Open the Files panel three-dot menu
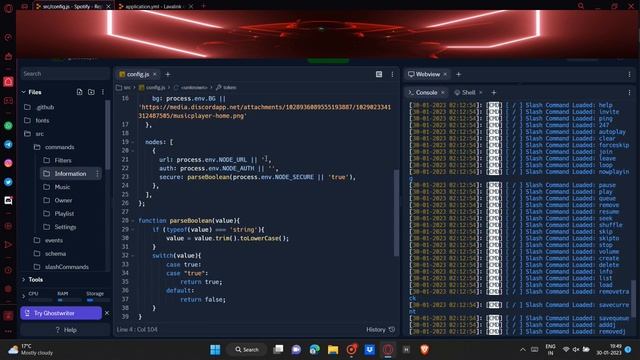 (x=102, y=92)
